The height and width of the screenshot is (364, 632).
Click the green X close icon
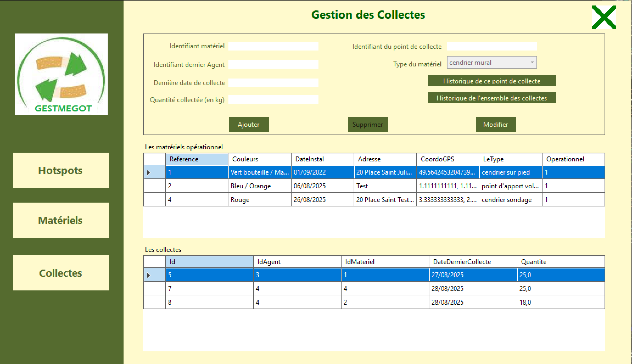tap(604, 17)
